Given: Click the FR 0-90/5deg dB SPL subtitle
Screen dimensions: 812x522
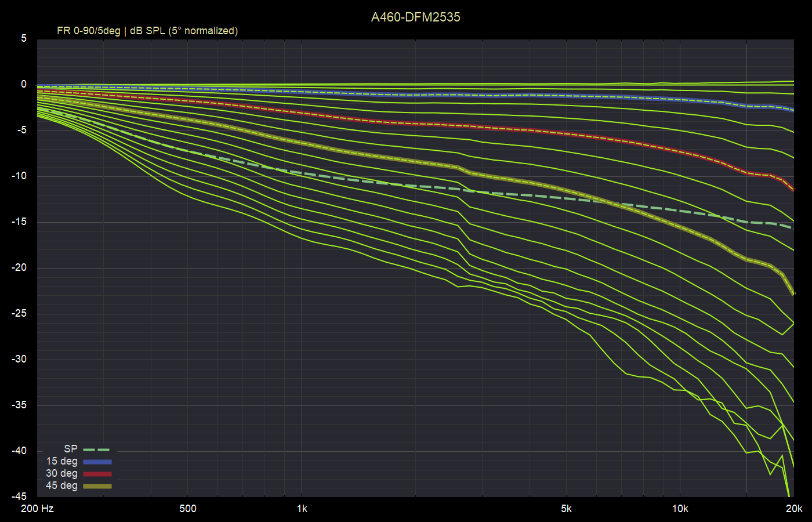Looking at the screenshot, I should tap(147, 31).
